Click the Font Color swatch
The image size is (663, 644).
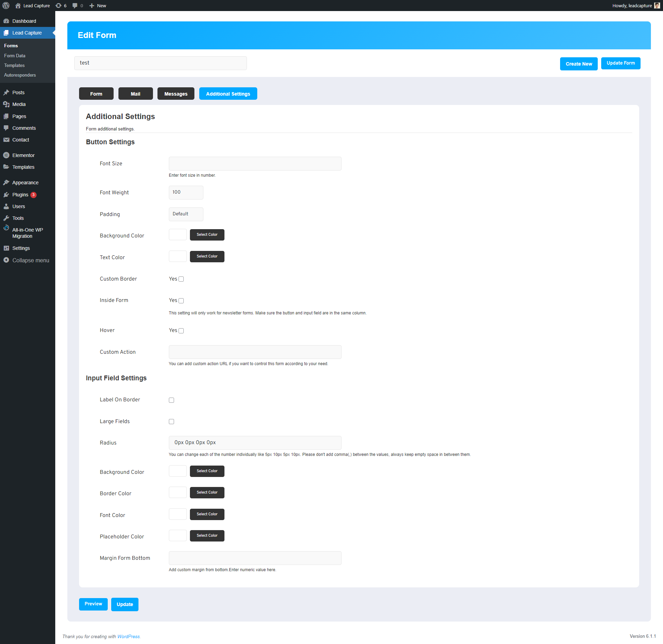tap(178, 514)
